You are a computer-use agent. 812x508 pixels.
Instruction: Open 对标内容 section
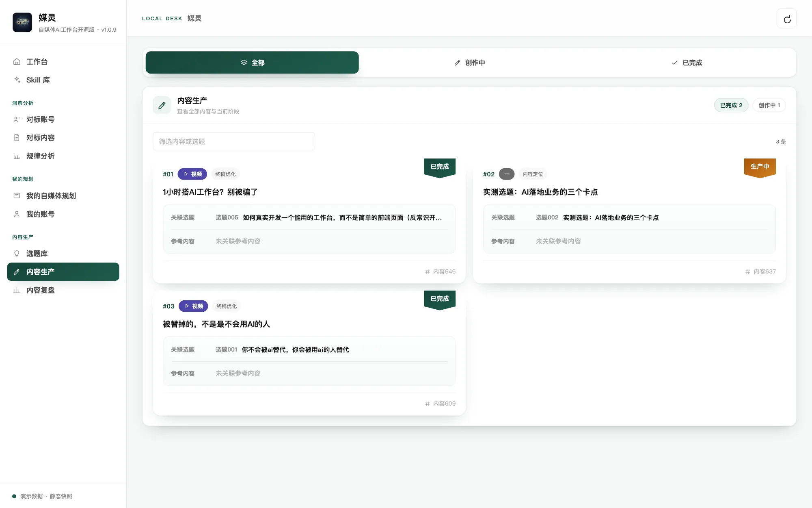point(63,138)
